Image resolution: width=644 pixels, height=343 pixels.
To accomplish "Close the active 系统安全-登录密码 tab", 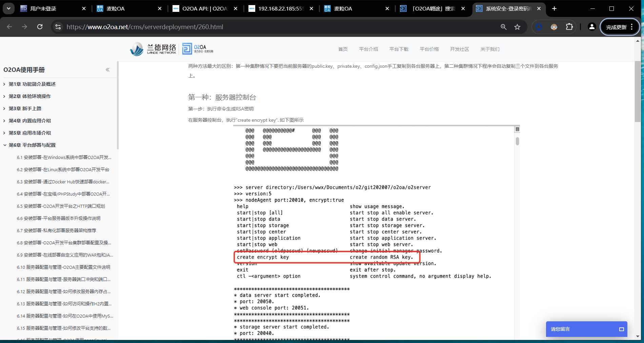I will click(x=539, y=8).
